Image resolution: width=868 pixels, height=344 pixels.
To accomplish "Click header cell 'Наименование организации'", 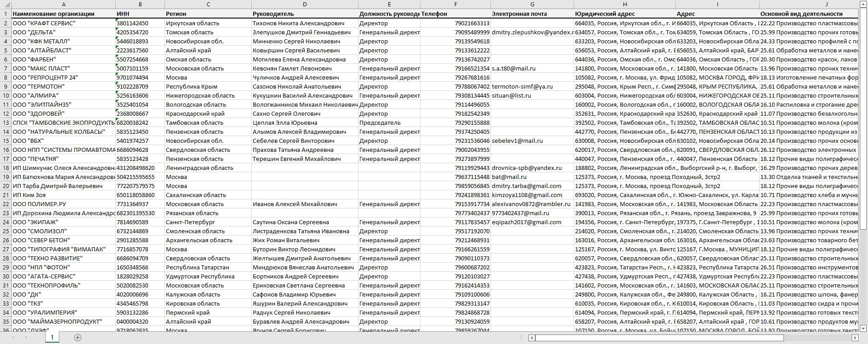I will (63, 14).
